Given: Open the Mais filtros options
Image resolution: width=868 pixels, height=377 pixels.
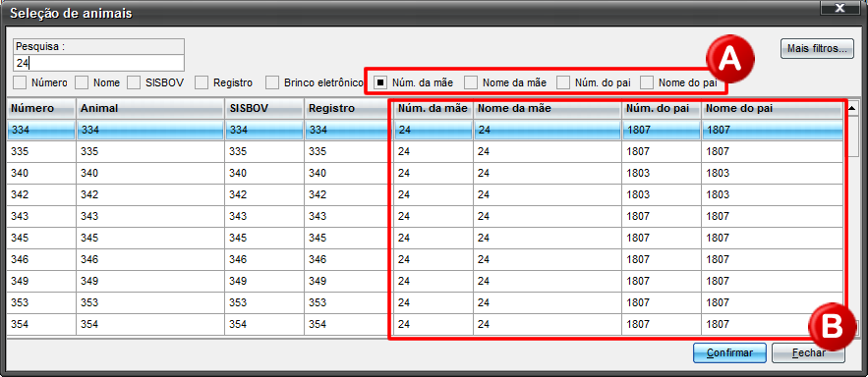Looking at the screenshot, I should [816, 49].
